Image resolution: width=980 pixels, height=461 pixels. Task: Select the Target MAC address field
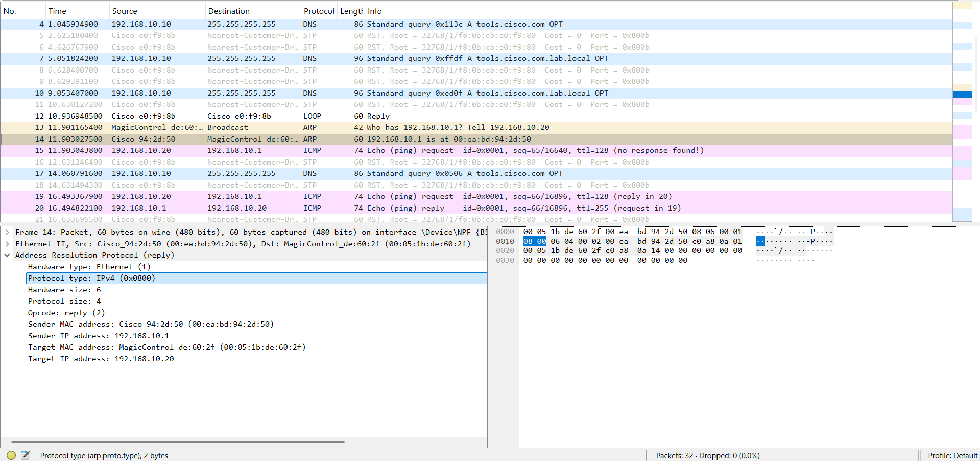coord(256,347)
